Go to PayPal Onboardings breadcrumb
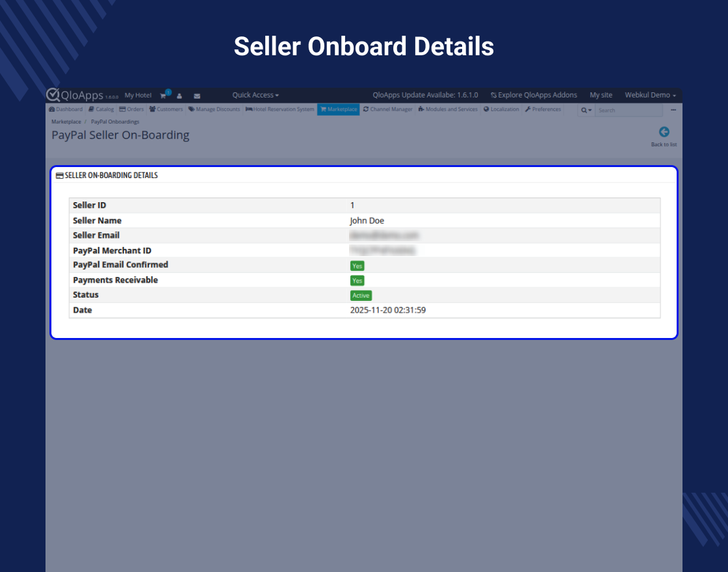 [x=115, y=122]
